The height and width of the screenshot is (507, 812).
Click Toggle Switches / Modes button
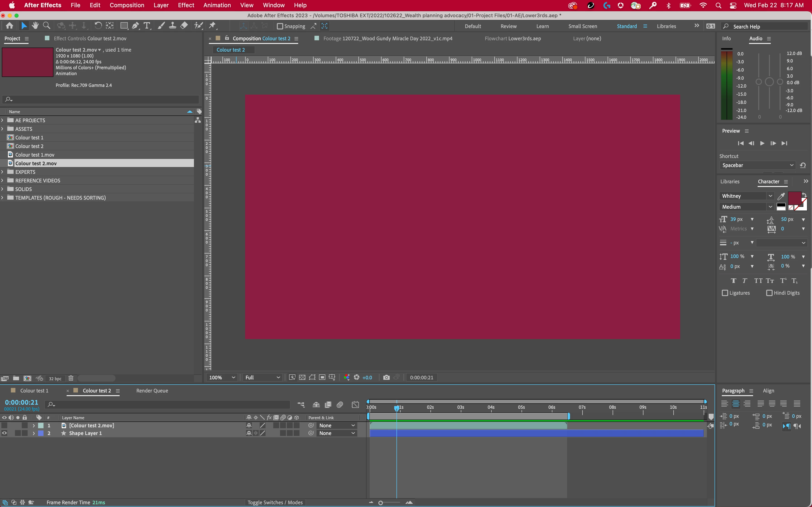[x=275, y=502]
